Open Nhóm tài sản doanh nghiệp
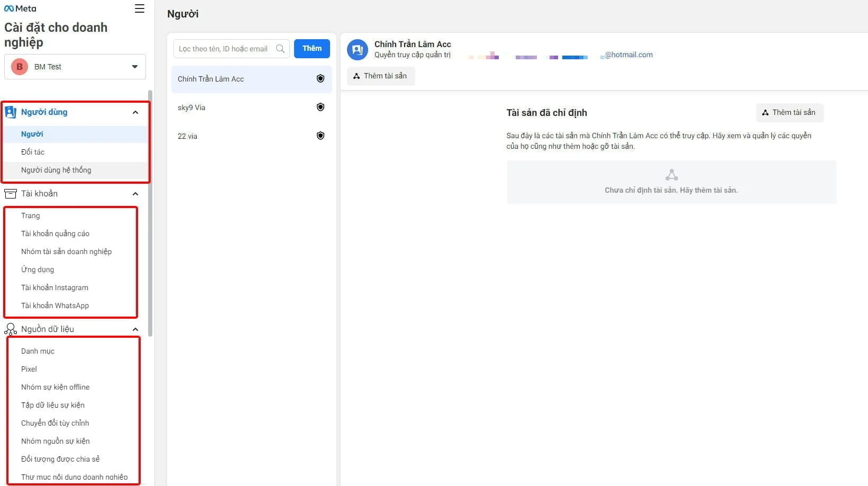 coord(66,251)
